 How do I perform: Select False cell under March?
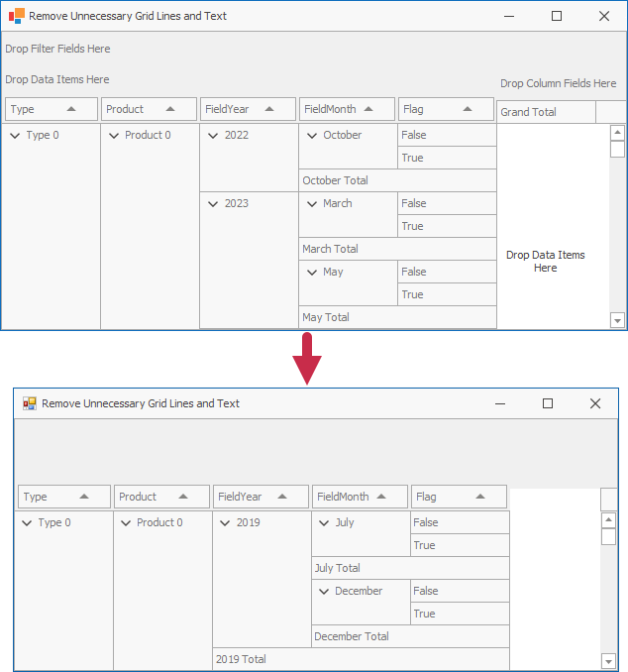pos(447,203)
